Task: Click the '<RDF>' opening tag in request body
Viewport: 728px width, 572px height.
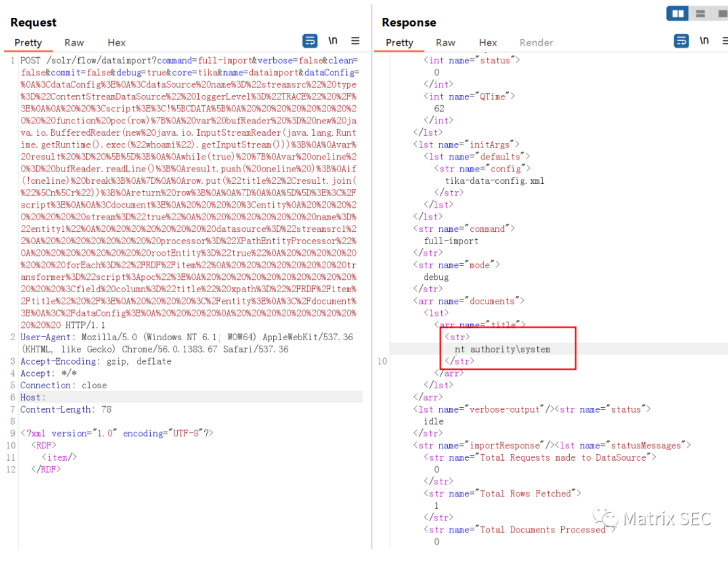Action: point(44,446)
